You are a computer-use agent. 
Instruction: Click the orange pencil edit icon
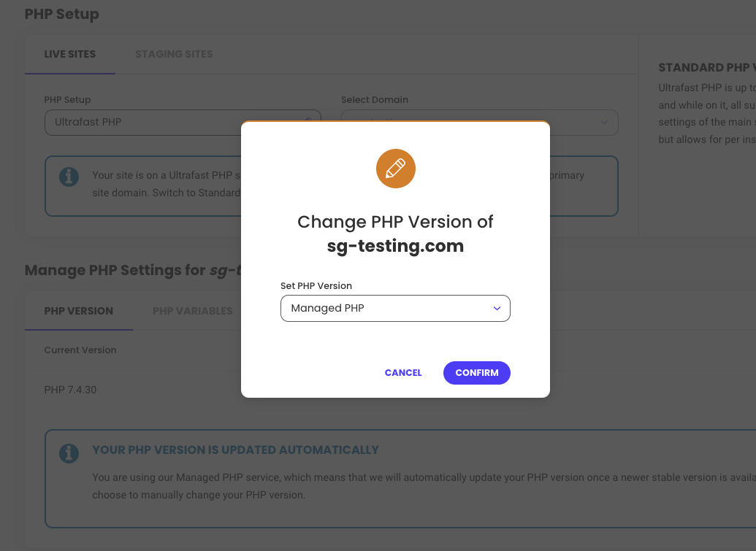pos(395,169)
